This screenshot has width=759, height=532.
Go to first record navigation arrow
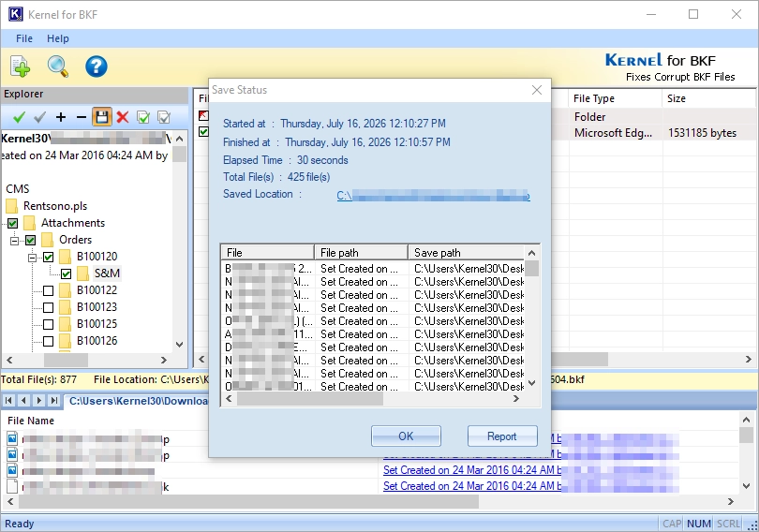click(8, 401)
